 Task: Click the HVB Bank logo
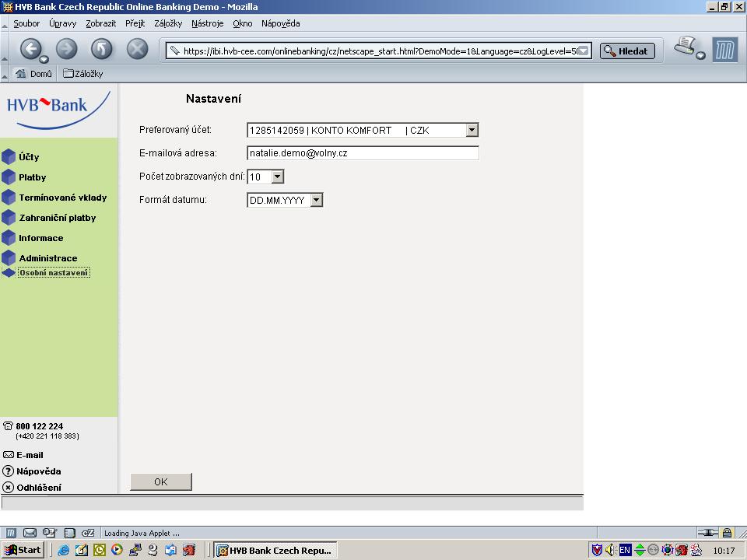(x=58, y=110)
